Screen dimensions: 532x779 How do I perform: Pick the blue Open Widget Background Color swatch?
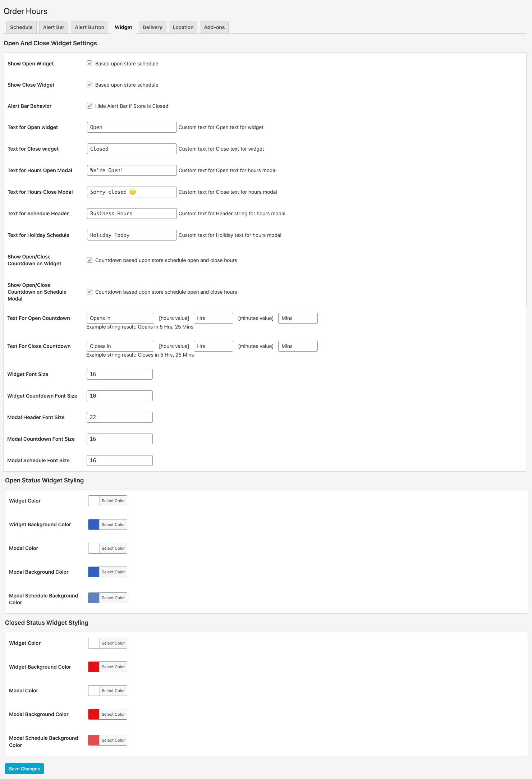click(x=94, y=524)
